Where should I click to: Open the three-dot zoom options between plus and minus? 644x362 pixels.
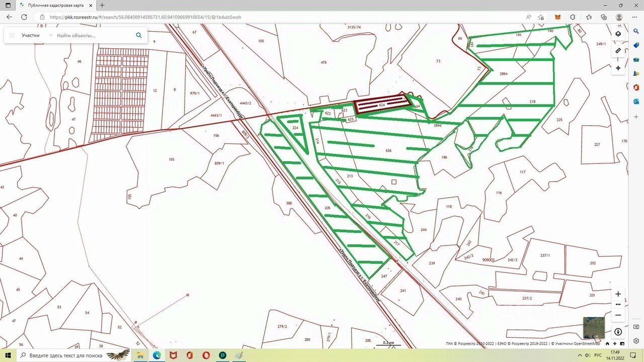tap(618, 305)
